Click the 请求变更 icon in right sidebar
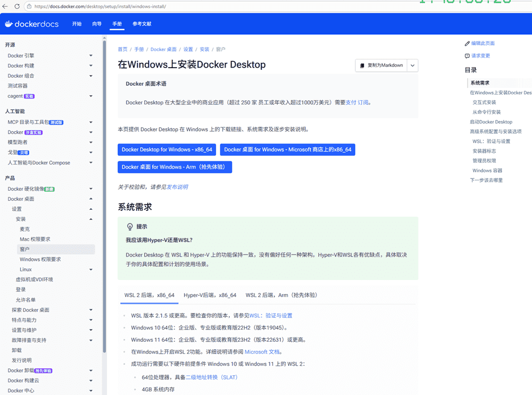 coord(467,56)
